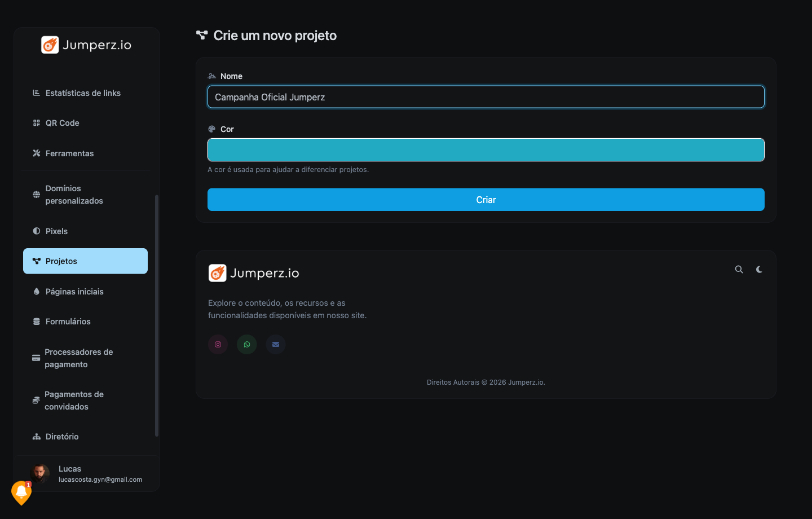This screenshot has width=812, height=519.
Task: Click the orange notification bell badge
Action: [21, 492]
